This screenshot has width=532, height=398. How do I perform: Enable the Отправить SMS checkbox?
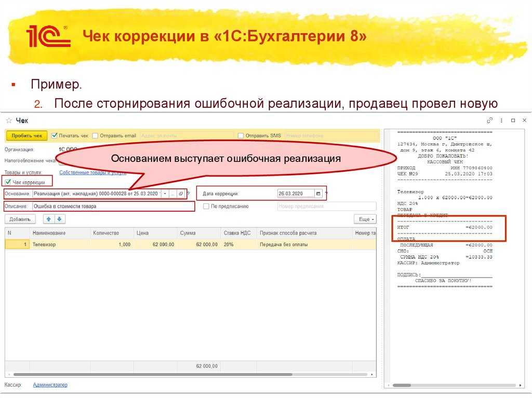pos(241,135)
